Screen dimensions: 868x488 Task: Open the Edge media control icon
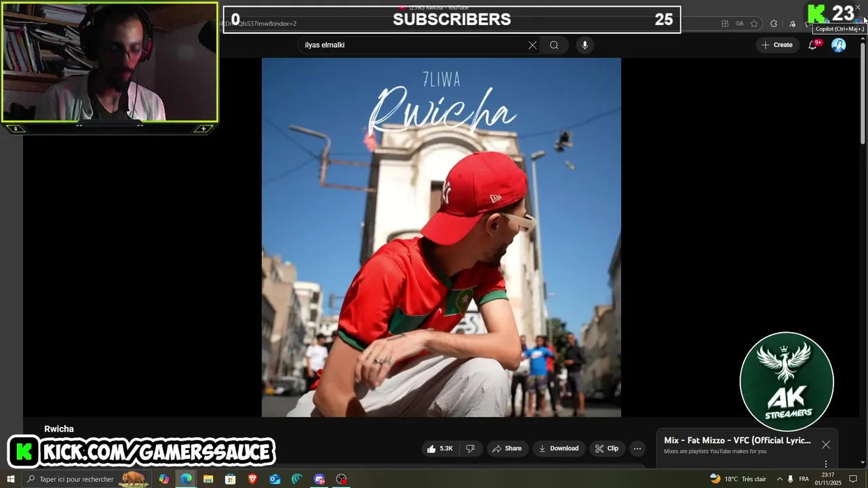click(x=792, y=24)
